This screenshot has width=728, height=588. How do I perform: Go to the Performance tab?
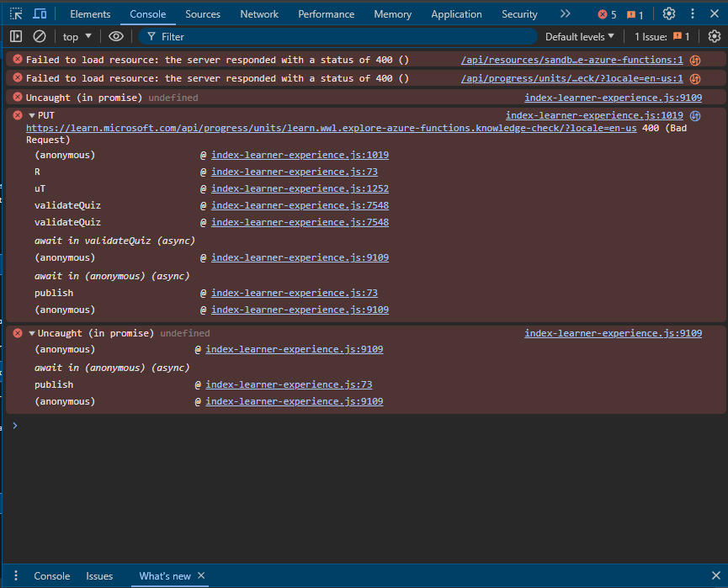pos(326,14)
